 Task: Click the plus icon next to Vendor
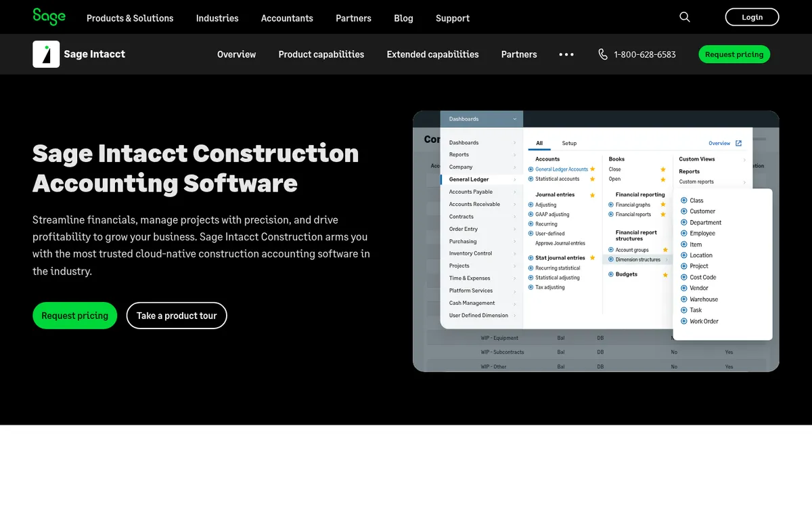[x=684, y=288]
